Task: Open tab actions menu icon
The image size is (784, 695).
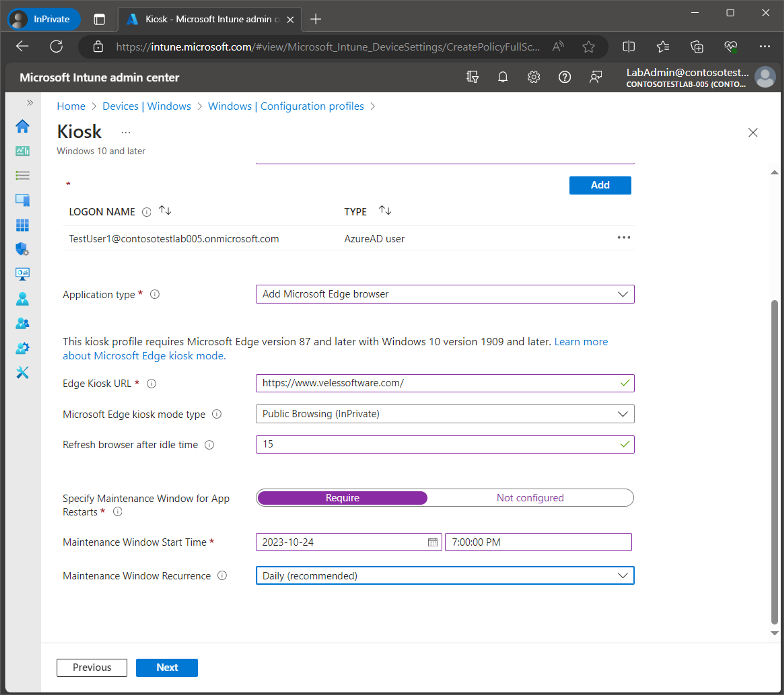Action: 99,19
